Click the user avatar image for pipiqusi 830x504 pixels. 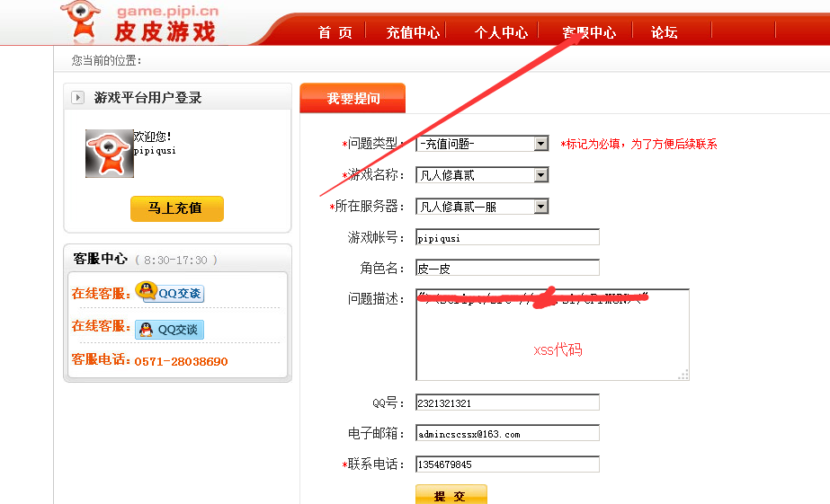click(x=110, y=154)
